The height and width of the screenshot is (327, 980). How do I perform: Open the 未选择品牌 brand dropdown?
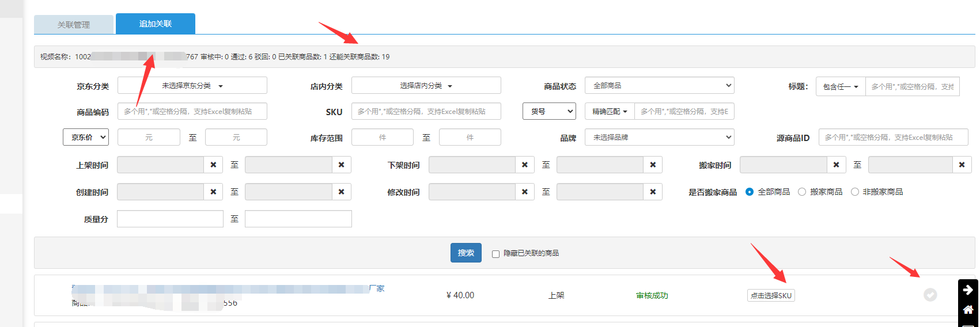point(659,138)
